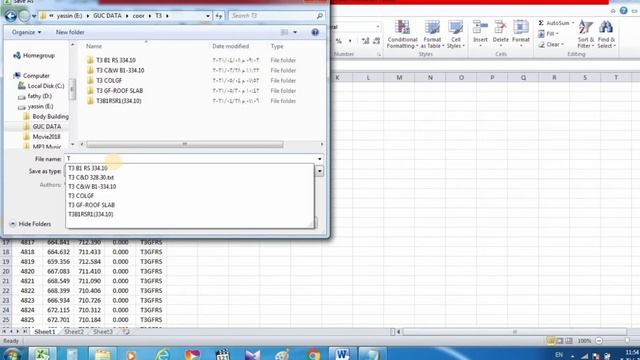Click the Delete cells icon
This screenshot has height=360, width=640.
point(500,28)
